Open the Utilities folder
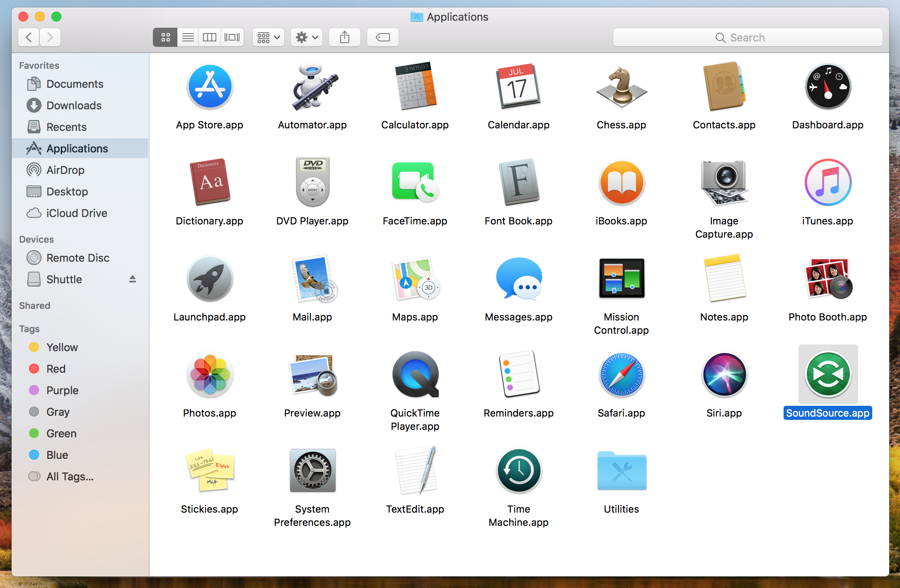The width and height of the screenshot is (900, 588). pyautogui.click(x=621, y=470)
